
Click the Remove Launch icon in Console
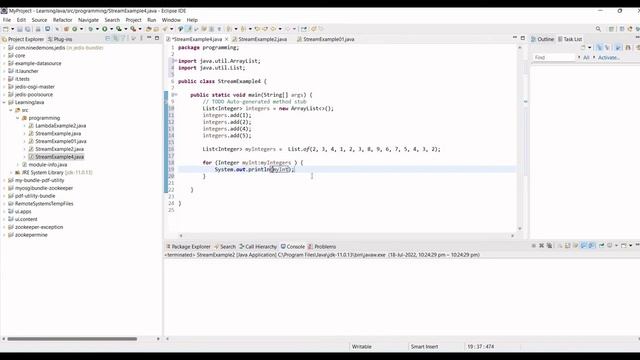click(x=541, y=246)
